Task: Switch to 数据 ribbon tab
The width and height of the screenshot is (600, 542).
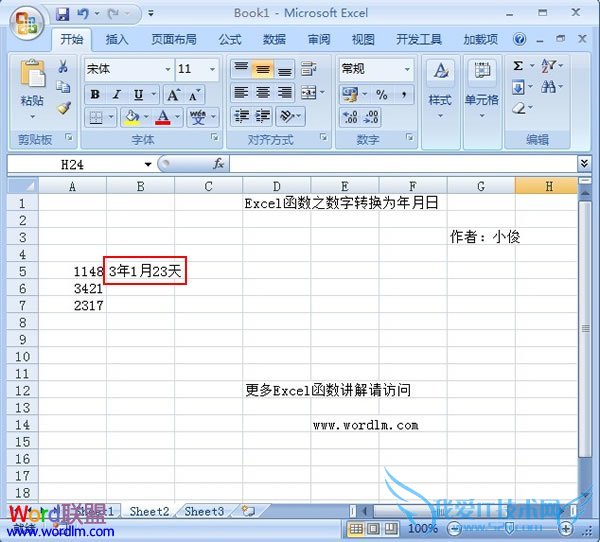Action: click(274, 39)
